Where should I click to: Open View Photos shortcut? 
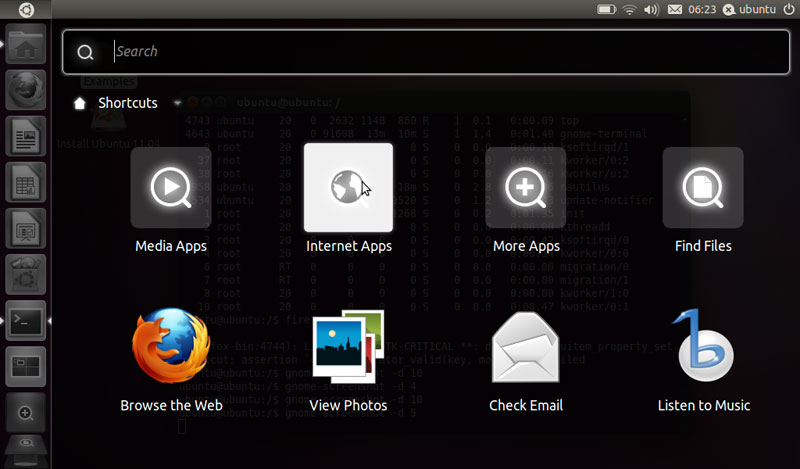(x=348, y=348)
